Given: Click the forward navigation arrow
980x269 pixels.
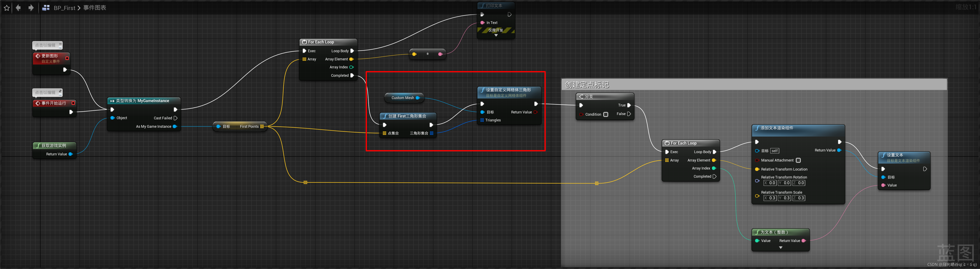Looking at the screenshot, I should [31, 8].
